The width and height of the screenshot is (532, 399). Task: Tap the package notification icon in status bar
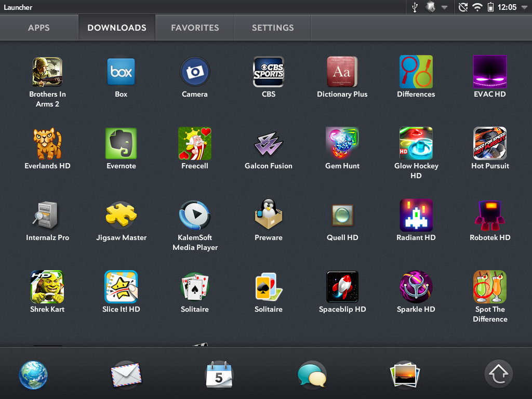pyautogui.click(x=430, y=7)
